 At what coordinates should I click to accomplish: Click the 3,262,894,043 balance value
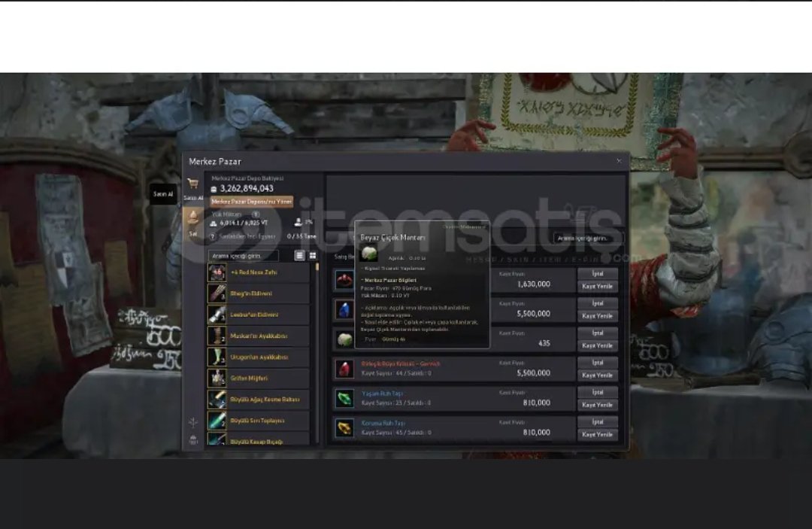(x=247, y=189)
